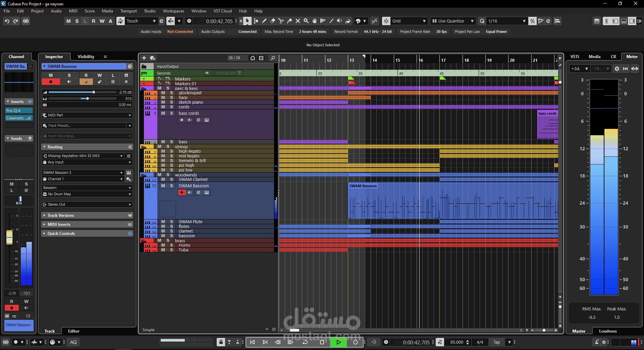The height and width of the screenshot is (350, 644).
Task: Open the Transport menu
Action: (128, 11)
